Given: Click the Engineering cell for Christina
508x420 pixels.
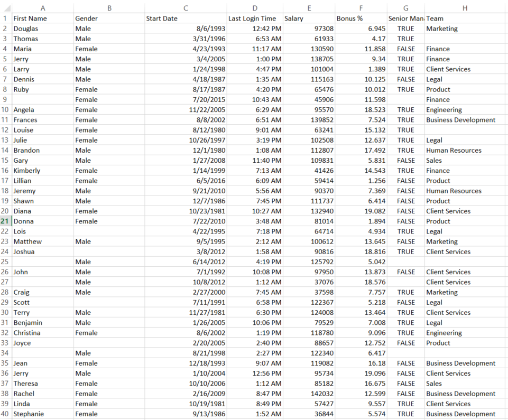Looking at the screenshot, I should [x=465, y=333].
